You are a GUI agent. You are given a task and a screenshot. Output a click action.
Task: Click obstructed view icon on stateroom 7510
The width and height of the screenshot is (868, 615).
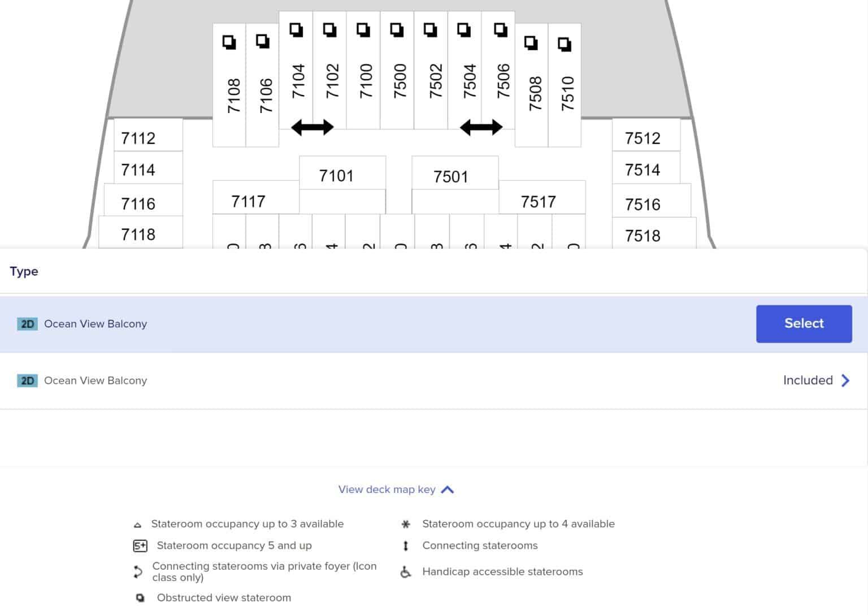564,44
